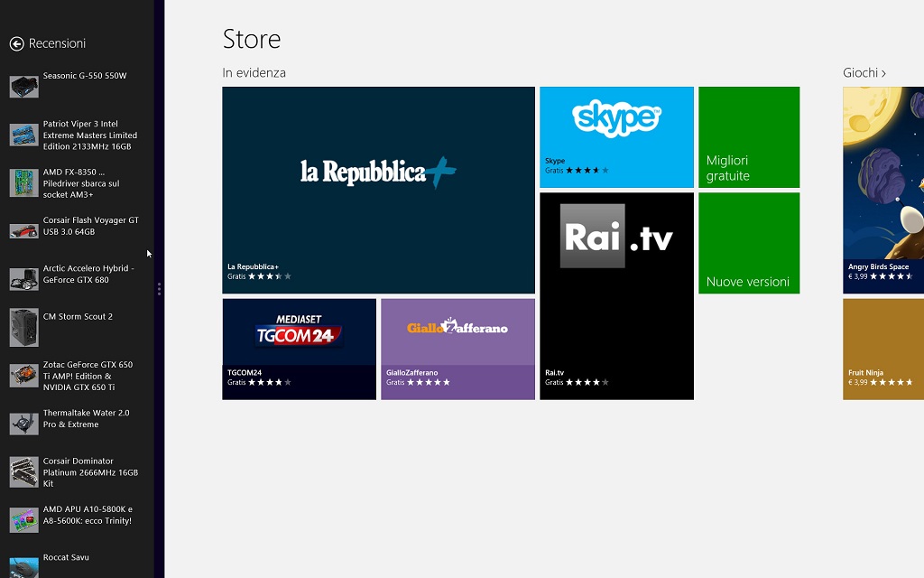This screenshot has height=578, width=924.
Task: Open the Roccat Savu thumbnail
Action: [24, 567]
